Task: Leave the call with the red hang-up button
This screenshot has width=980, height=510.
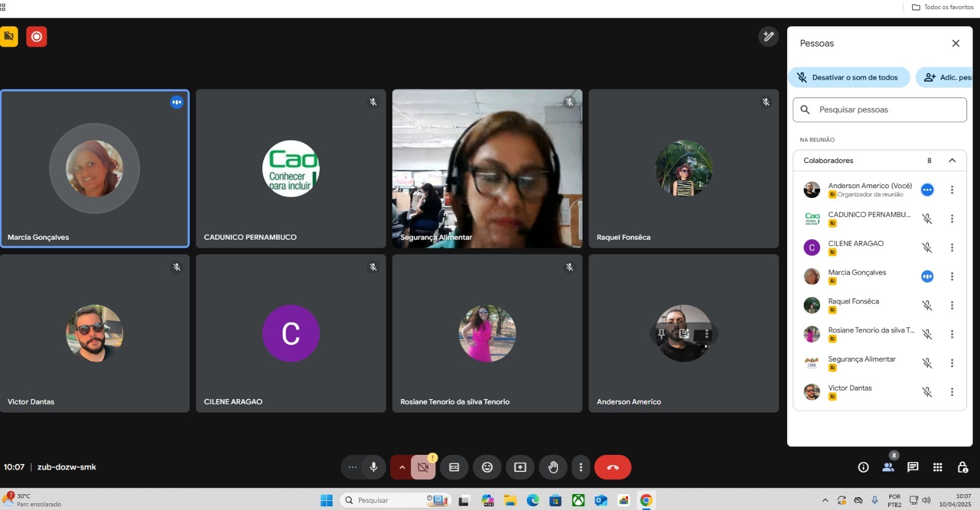Action: 612,467
